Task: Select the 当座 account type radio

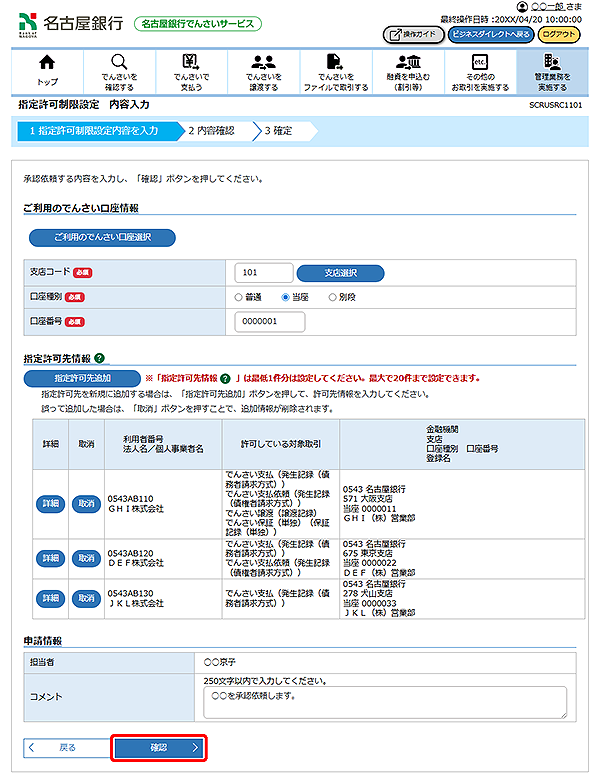Action: point(285,297)
